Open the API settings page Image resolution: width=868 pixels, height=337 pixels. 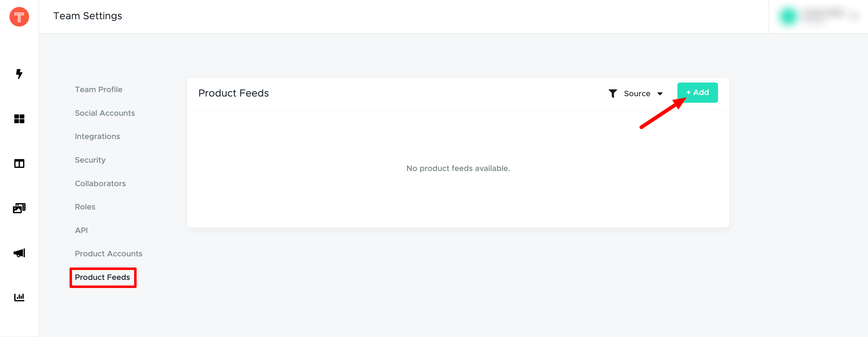point(81,230)
